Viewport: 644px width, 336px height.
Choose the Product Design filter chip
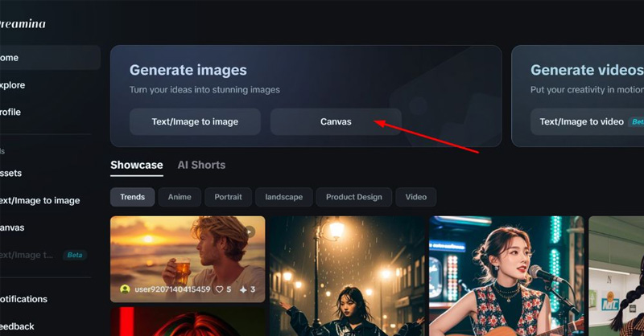(x=353, y=197)
